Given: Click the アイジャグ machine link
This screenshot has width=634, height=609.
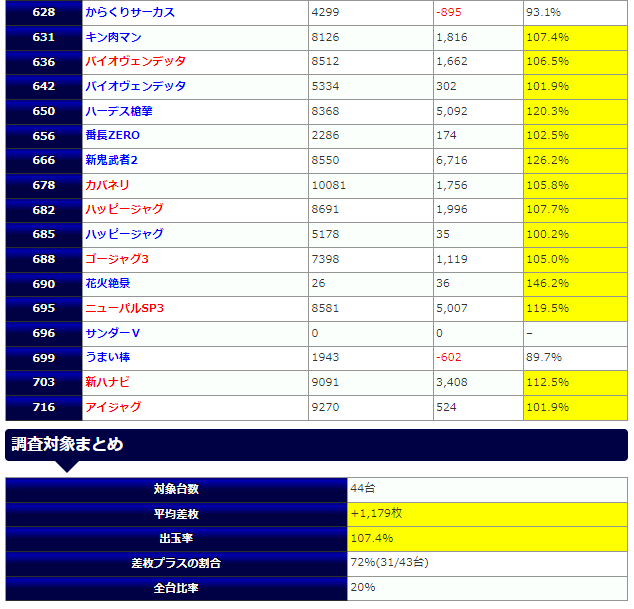Looking at the screenshot, I should (113, 407).
